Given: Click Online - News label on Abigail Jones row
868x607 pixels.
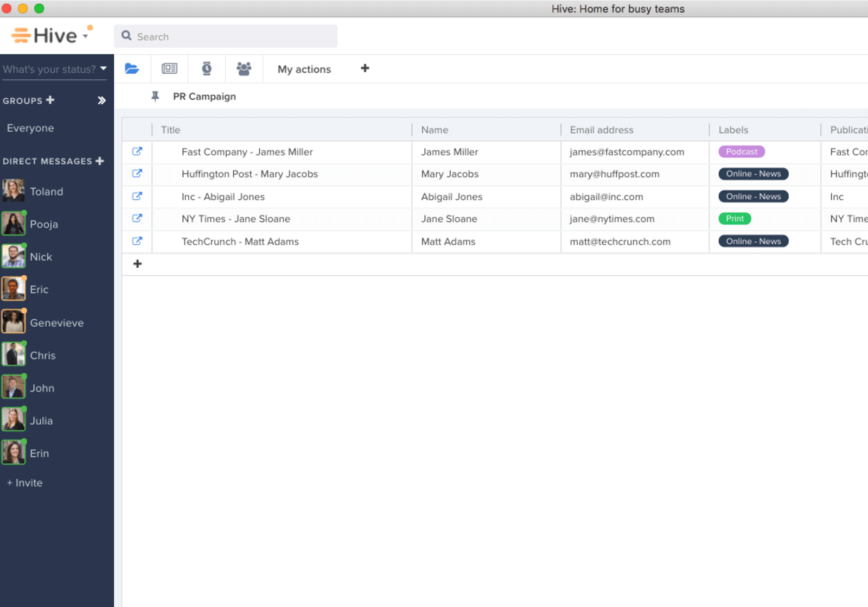Looking at the screenshot, I should (x=754, y=197).
